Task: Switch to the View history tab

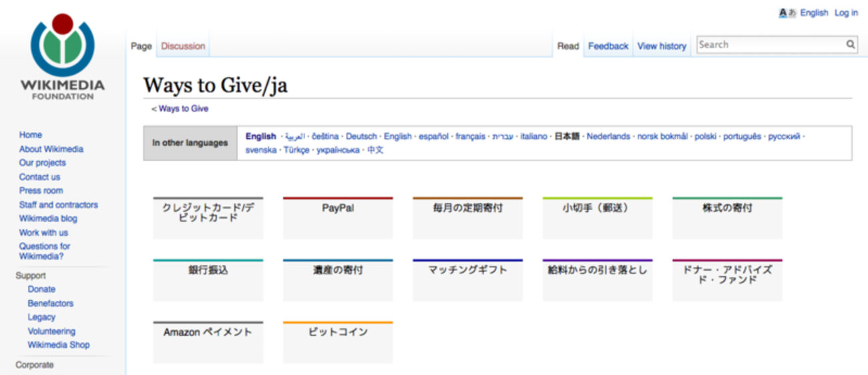Action: point(661,46)
